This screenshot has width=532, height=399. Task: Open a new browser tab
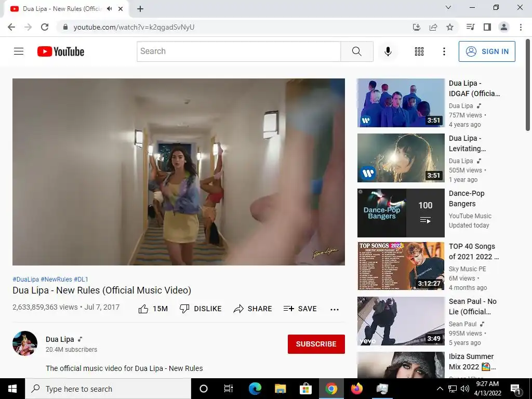[140, 9]
